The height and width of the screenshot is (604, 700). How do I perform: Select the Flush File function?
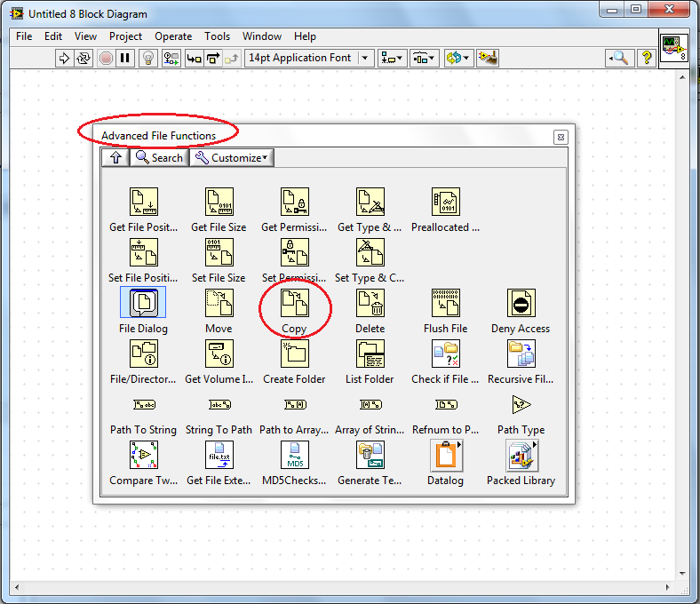[446, 303]
